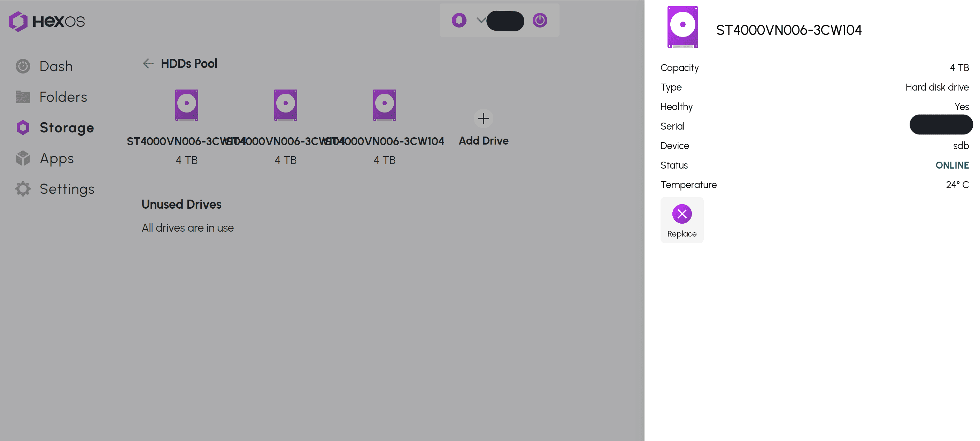Click the Dash gauge icon

pos(23,66)
